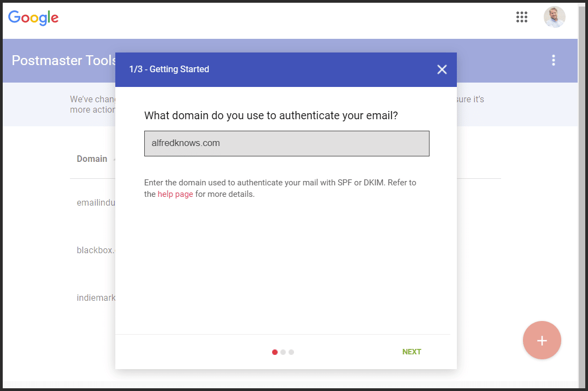Click the Google logo

[x=33, y=17]
